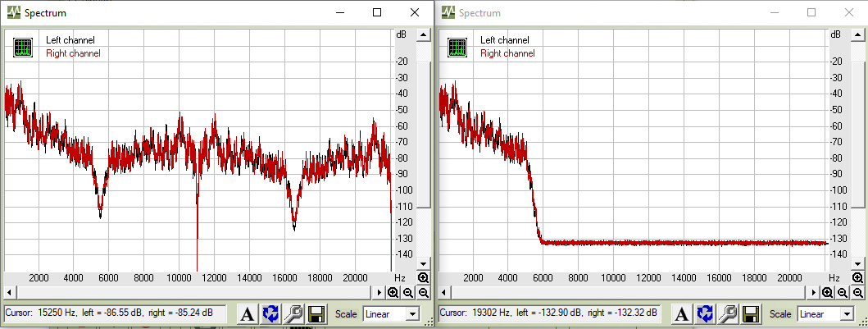Click vertical zoom-in magnifier beside Hz, left window
The width and height of the screenshot is (868, 329).
click(x=424, y=277)
